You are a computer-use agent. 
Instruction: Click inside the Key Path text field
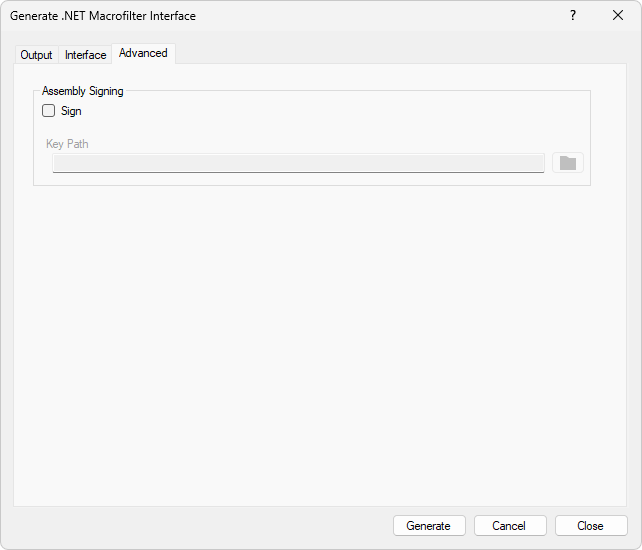[298, 163]
